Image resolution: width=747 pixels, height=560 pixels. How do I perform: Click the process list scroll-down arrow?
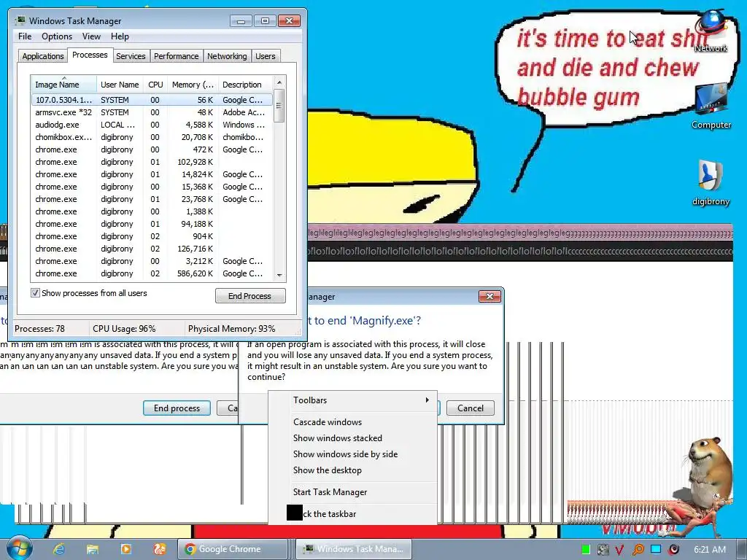point(279,275)
